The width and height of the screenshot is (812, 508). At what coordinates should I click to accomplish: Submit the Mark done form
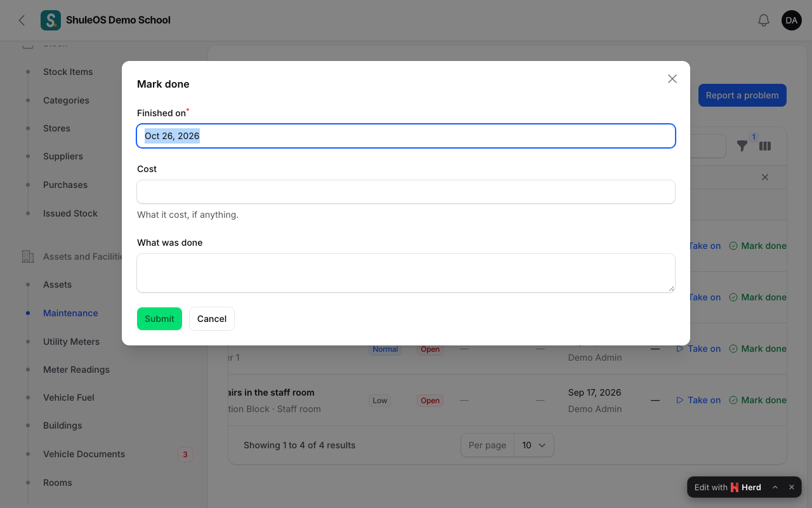(x=159, y=319)
